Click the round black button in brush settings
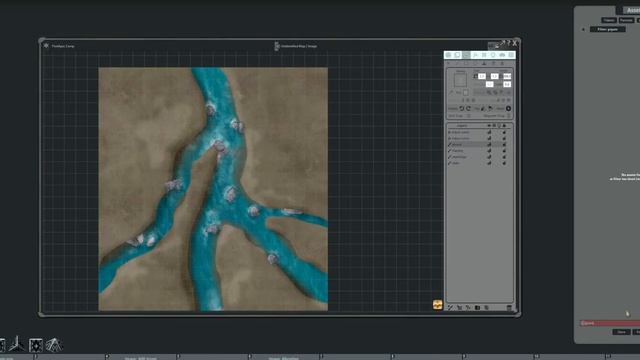The image size is (640, 360). (509, 109)
